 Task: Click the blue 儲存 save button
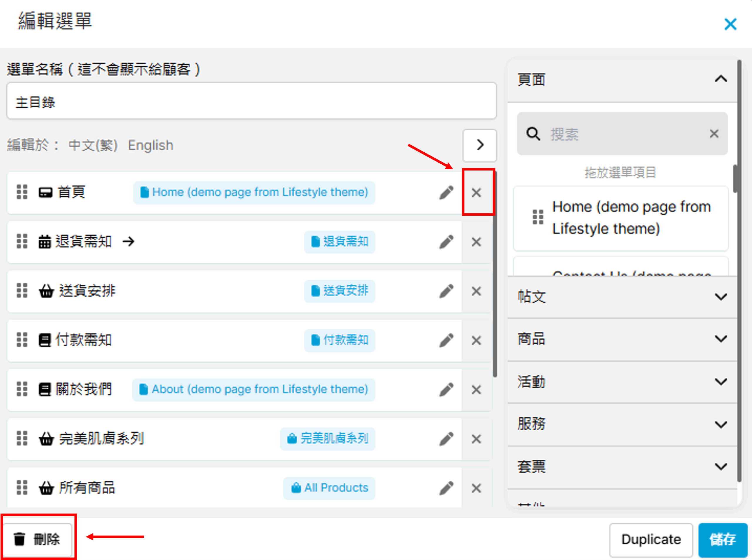click(x=723, y=539)
